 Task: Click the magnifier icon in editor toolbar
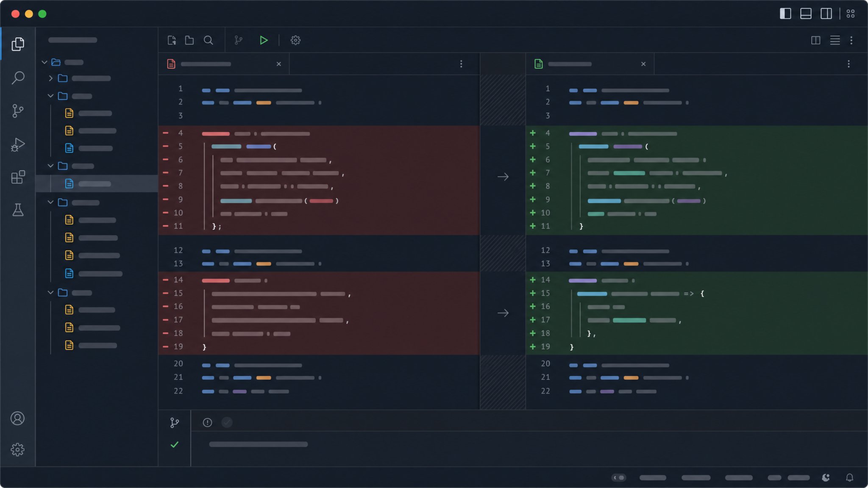(x=208, y=40)
